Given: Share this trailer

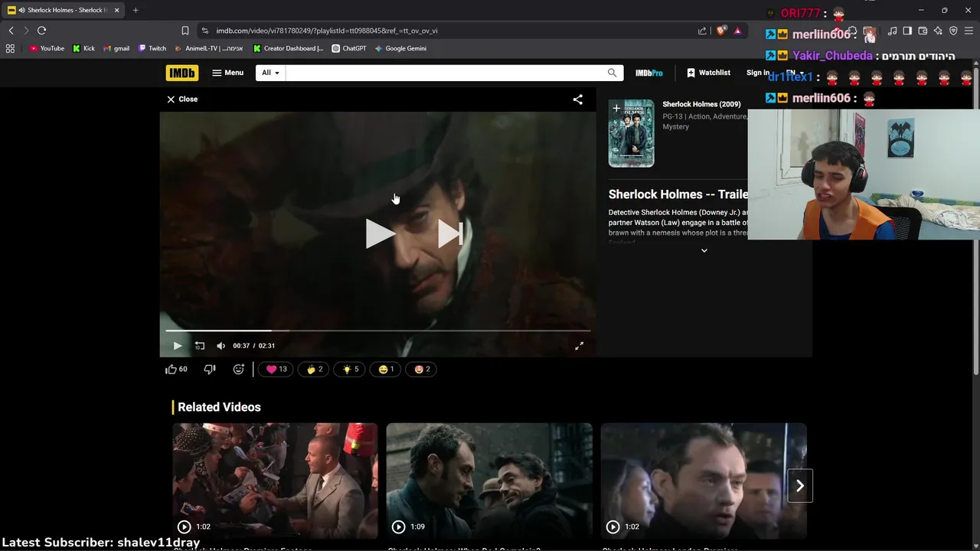Looking at the screenshot, I should point(578,99).
